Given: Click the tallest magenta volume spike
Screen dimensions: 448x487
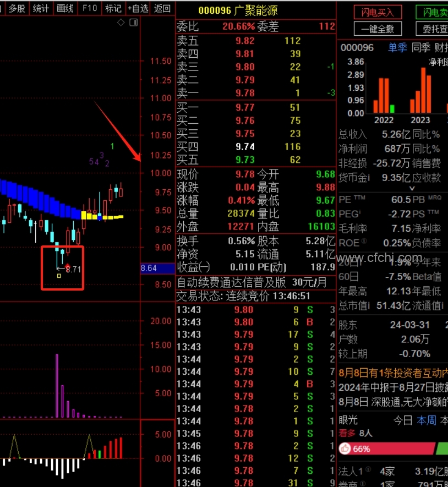Looking at the screenshot, I should (x=57, y=385).
